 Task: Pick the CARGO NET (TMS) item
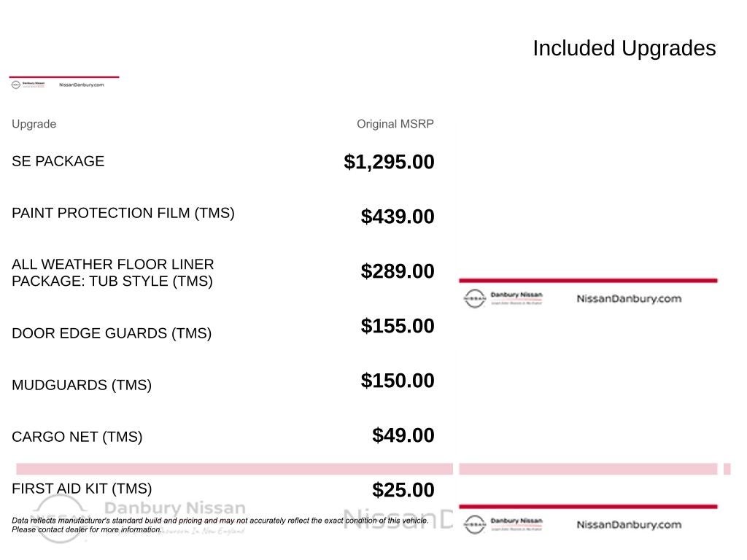77,437
